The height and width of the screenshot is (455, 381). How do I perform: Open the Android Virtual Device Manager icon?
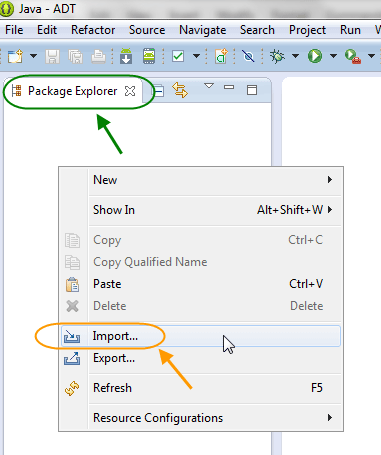(x=149, y=56)
